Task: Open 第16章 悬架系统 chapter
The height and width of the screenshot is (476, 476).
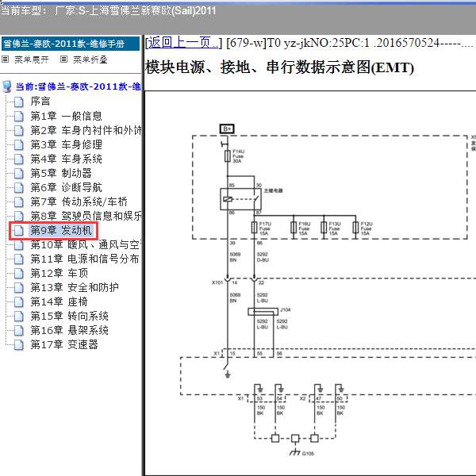Action: (69, 330)
